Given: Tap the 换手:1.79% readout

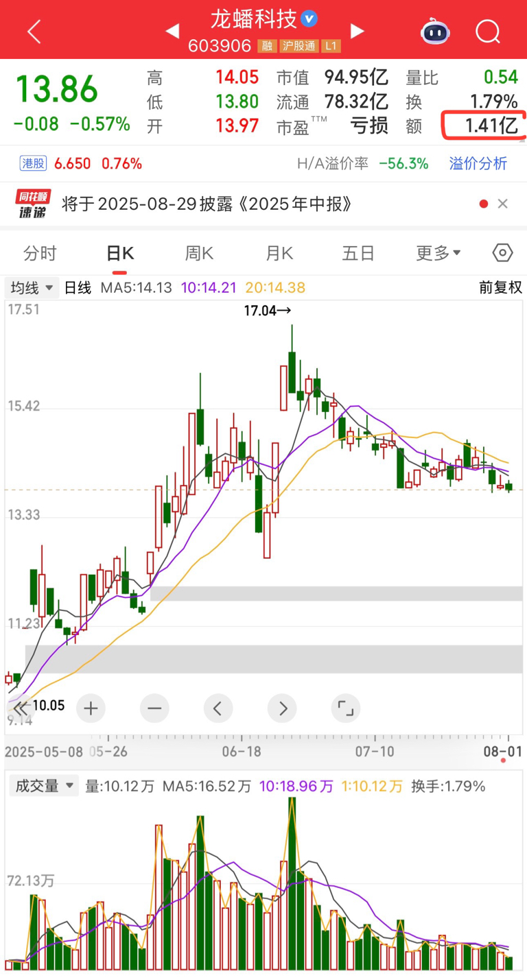Looking at the screenshot, I should click(x=448, y=786).
